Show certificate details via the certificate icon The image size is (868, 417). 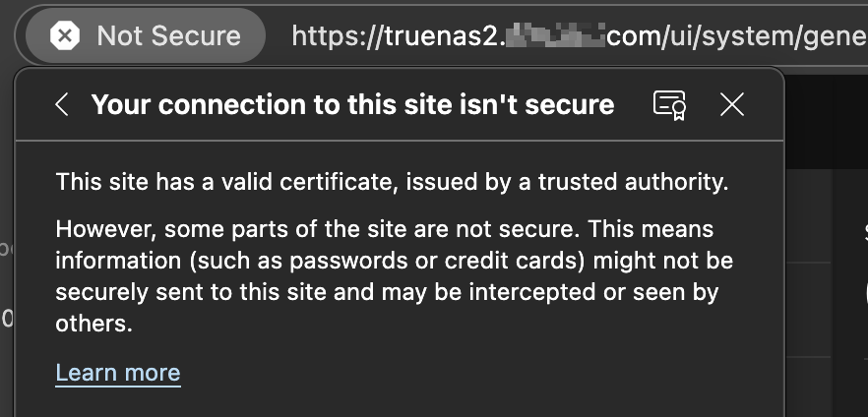(x=669, y=104)
